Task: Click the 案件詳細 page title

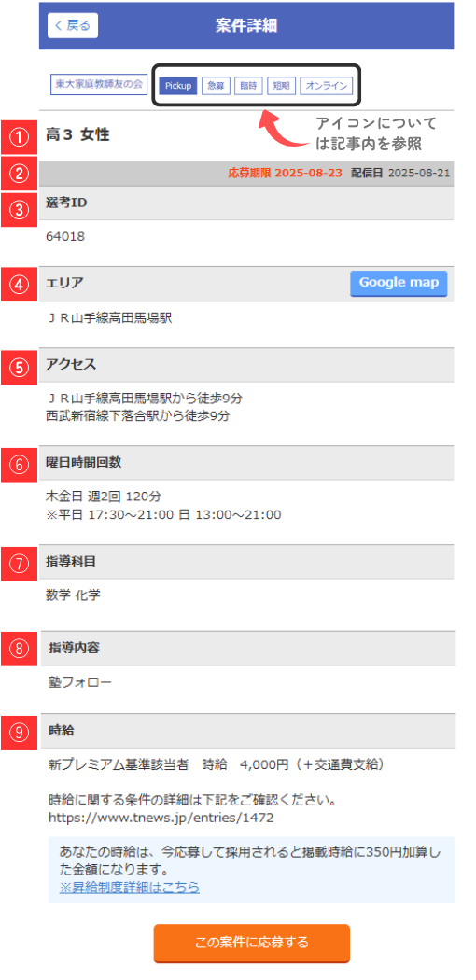Action: pyautogui.click(x=246, y=25)
